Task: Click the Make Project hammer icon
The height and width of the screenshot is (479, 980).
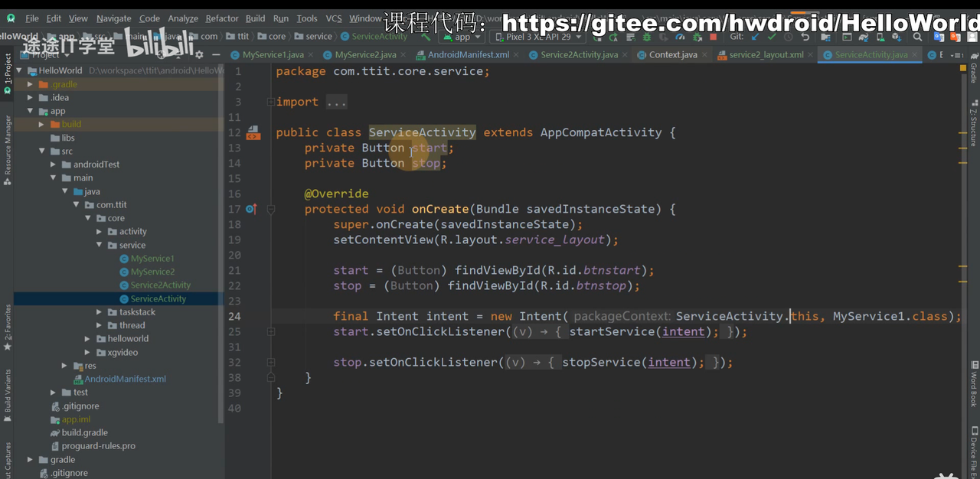Action: 427,37
